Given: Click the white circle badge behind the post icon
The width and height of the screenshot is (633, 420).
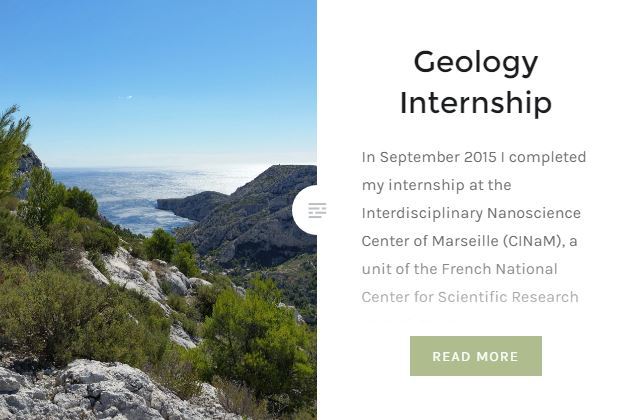Looking at the screenshot, I should 305,210.
